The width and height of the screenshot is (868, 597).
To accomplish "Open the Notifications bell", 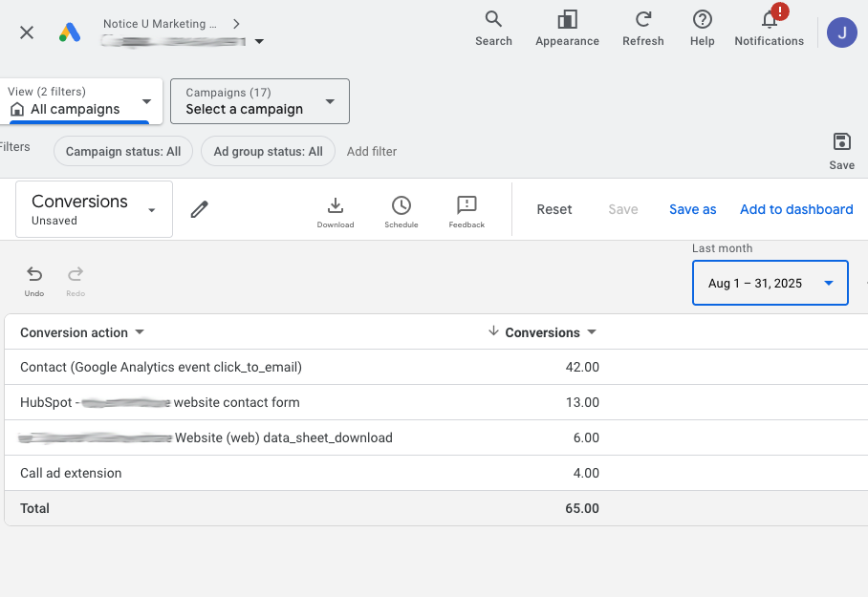I will click(x=769, y=20).
